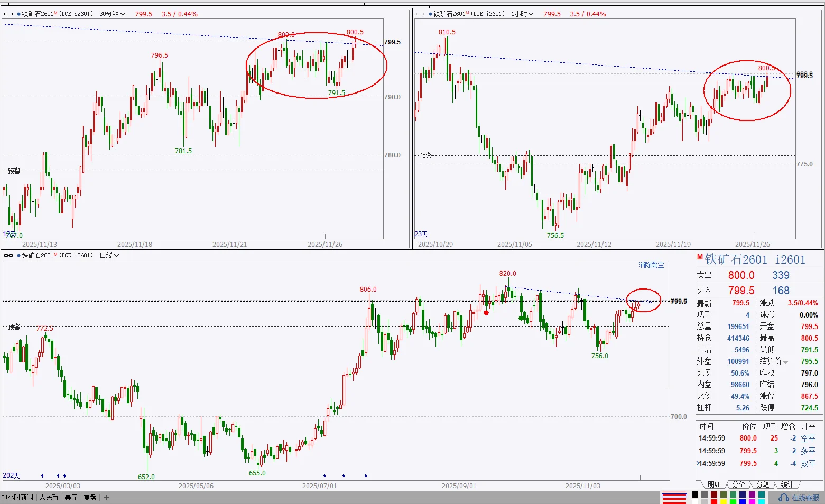
Task: Pick the purple color swatch
Action: [752, 495]
